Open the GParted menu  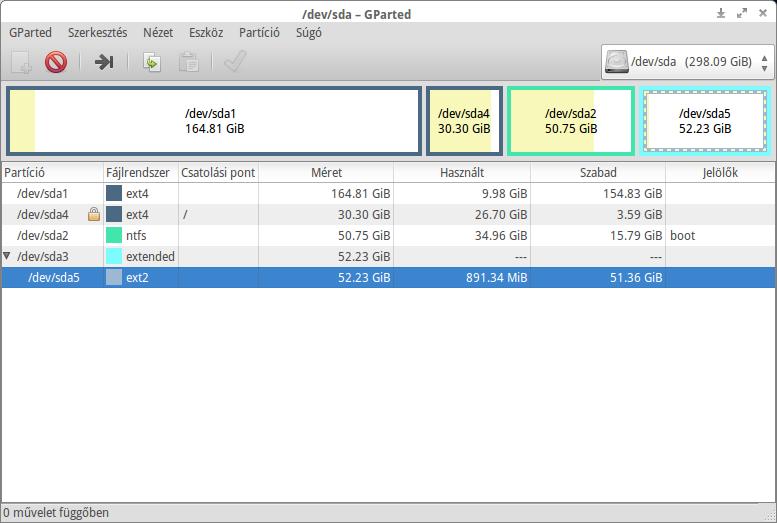pos(30,33)
